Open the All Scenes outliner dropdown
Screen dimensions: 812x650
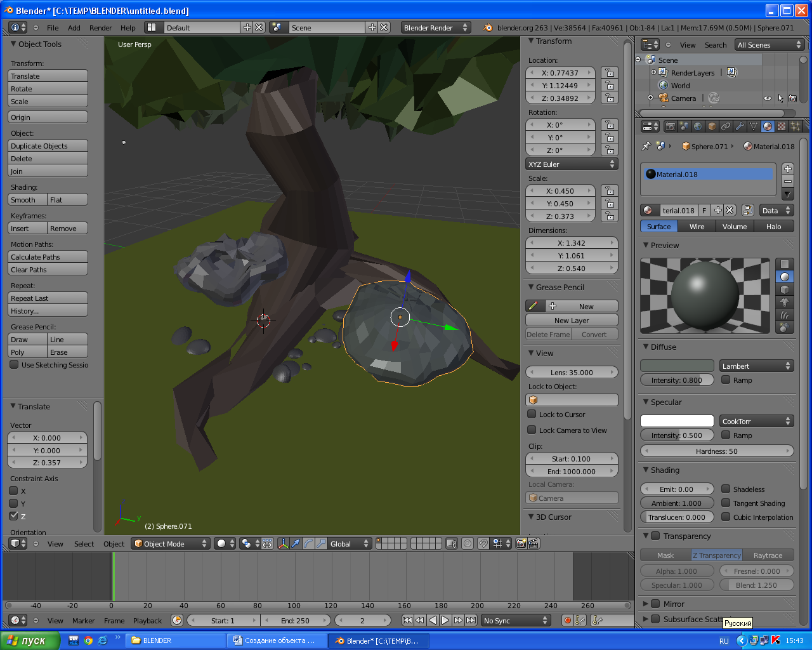[x=769, y=44]
